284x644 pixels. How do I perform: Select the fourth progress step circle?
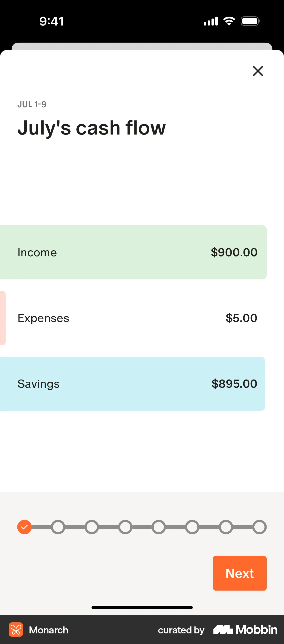pos(125,527)
